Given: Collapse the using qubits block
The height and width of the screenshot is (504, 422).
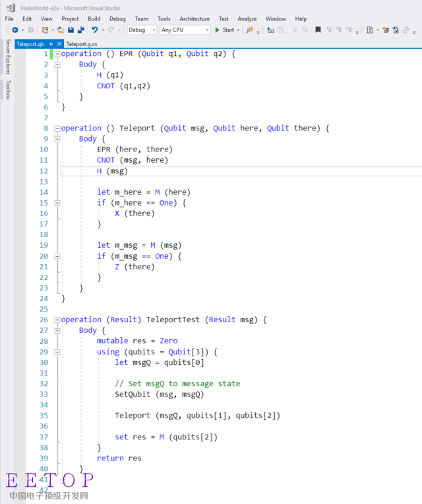Looking at the screenshot, I should (57, 352).
